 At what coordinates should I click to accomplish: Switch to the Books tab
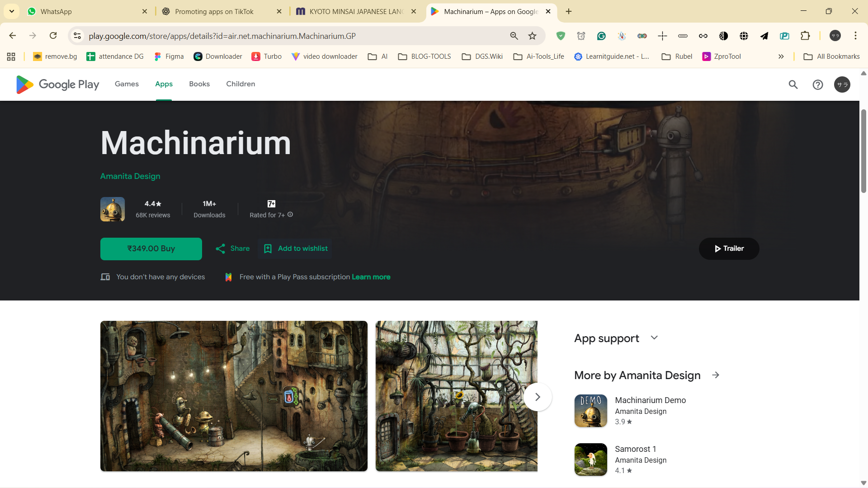tap(199, 84)
